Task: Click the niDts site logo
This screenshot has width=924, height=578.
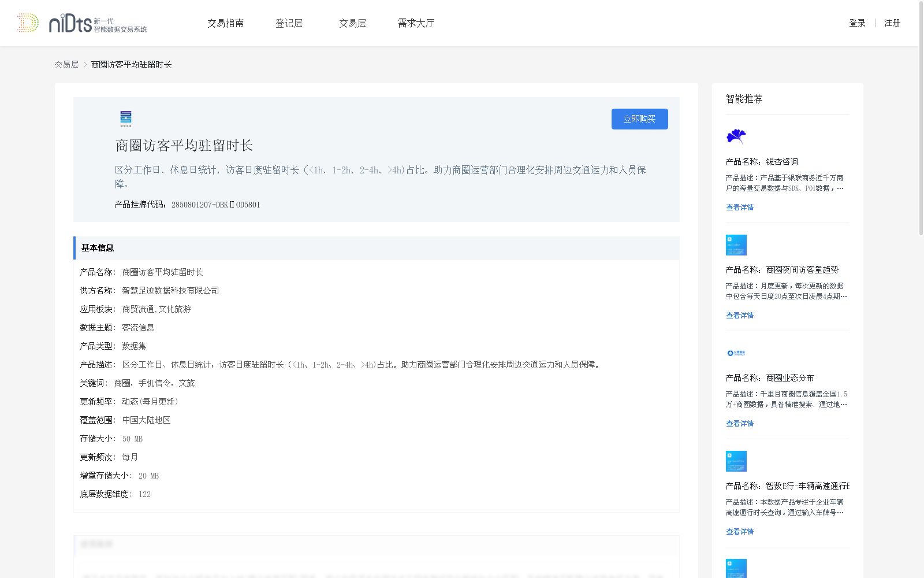Action: 82,23
